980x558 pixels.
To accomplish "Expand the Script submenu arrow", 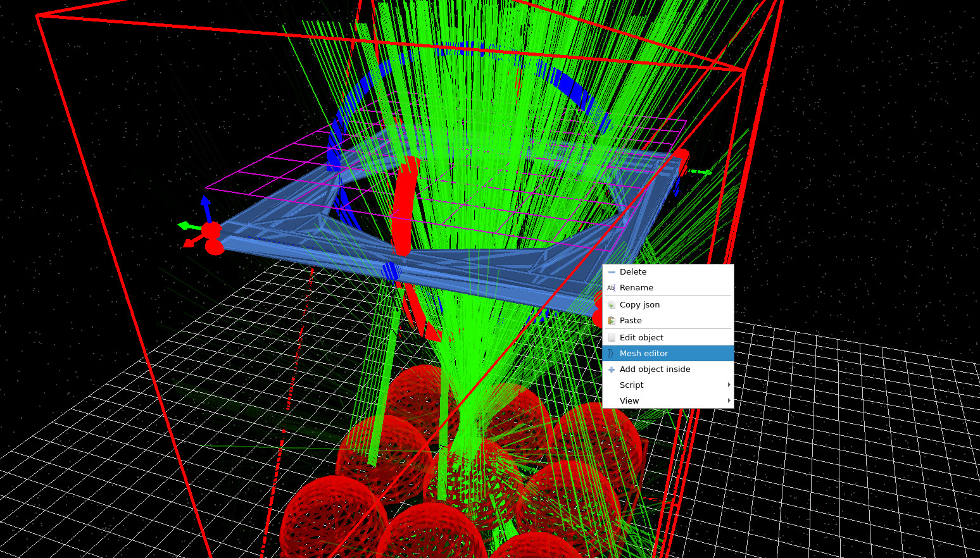I will coord(728,385).
